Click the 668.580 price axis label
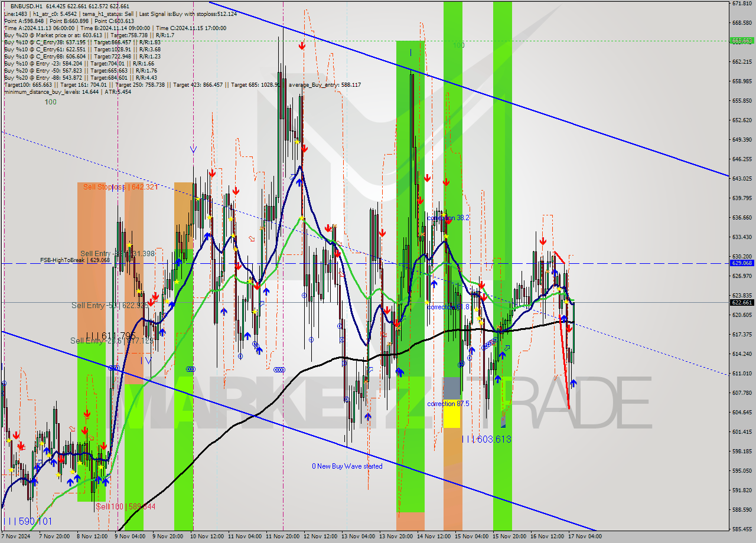This screenshot has height=543, width=756. [x=742, y=23]
